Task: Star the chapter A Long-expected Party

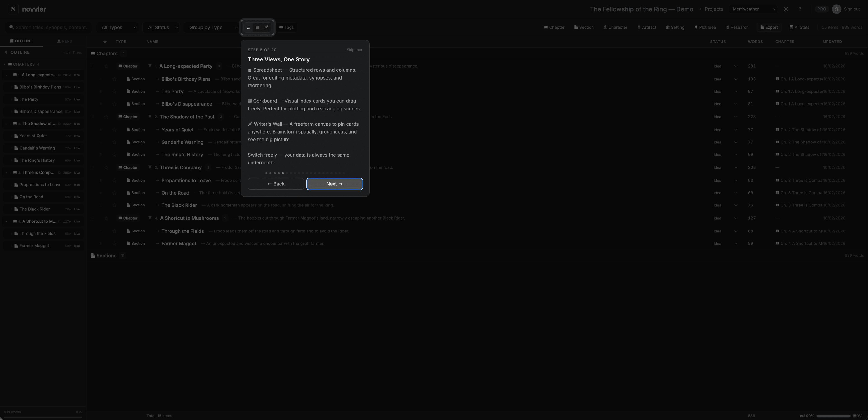Action: coord(106,66)
